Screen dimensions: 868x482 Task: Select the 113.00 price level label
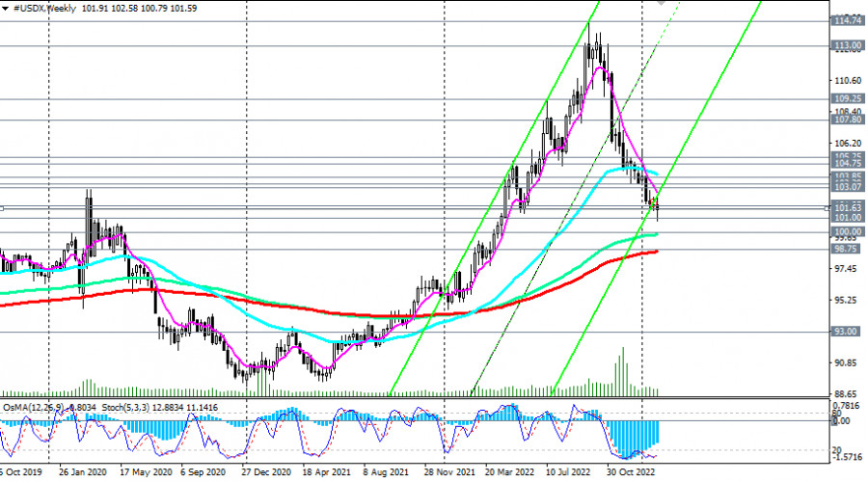click(x=847, y=45)
